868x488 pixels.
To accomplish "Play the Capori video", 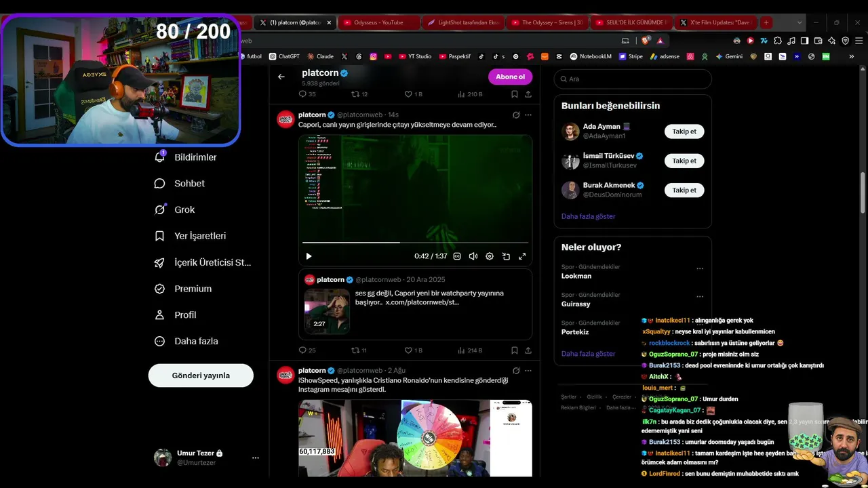I will [x=309, y=256].
